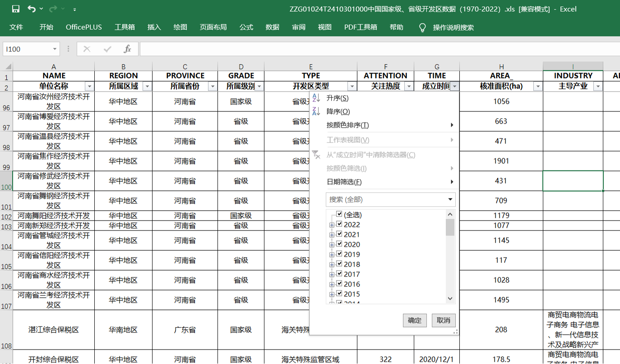Select the cell 开封综合保税区
This screenshot has height=364, width=620.
54,359
